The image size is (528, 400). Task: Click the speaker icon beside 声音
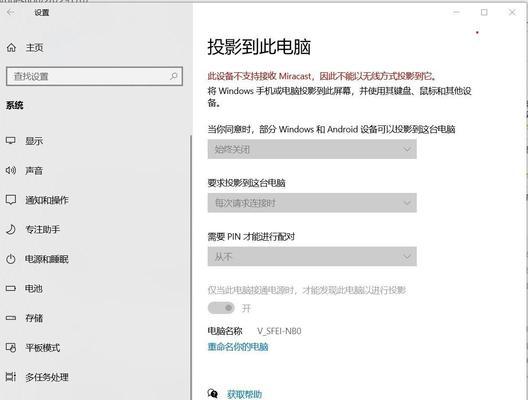(x=11, y=170)
